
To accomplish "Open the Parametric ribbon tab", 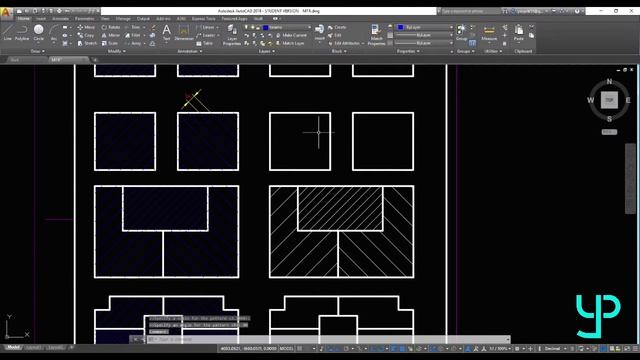I will (x=85, y=19).
